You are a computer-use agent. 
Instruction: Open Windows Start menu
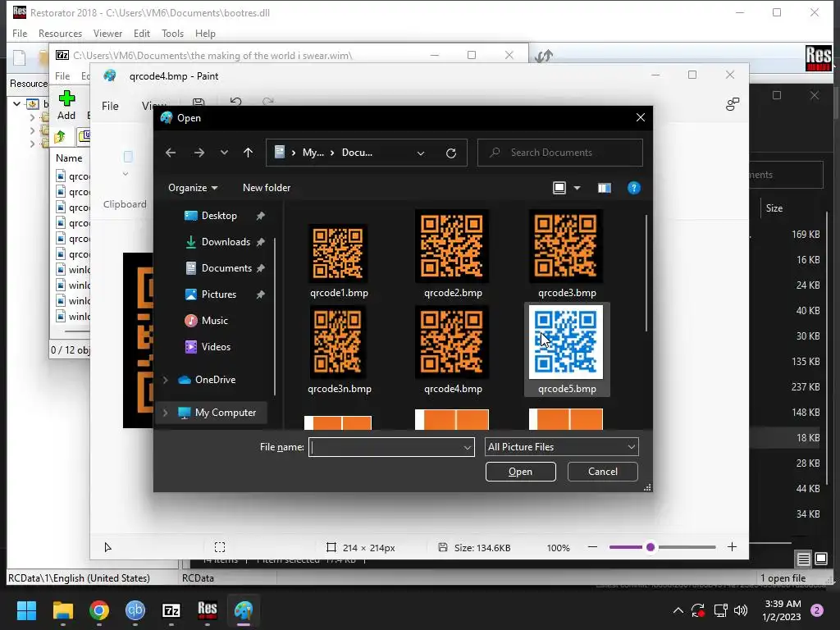pyautogui.click(x=26, y=610)
